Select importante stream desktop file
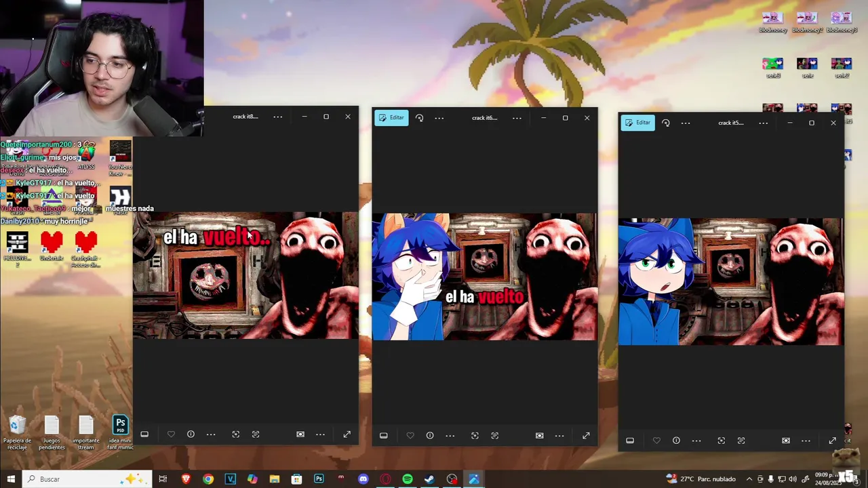This screenshot has height=488, width=868. tap(86, 433)
